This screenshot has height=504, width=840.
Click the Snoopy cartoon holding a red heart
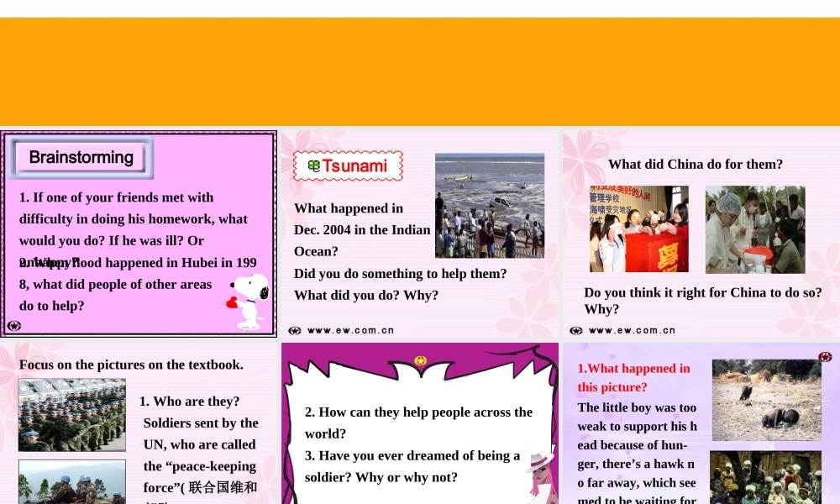click(x=249, y=302)
